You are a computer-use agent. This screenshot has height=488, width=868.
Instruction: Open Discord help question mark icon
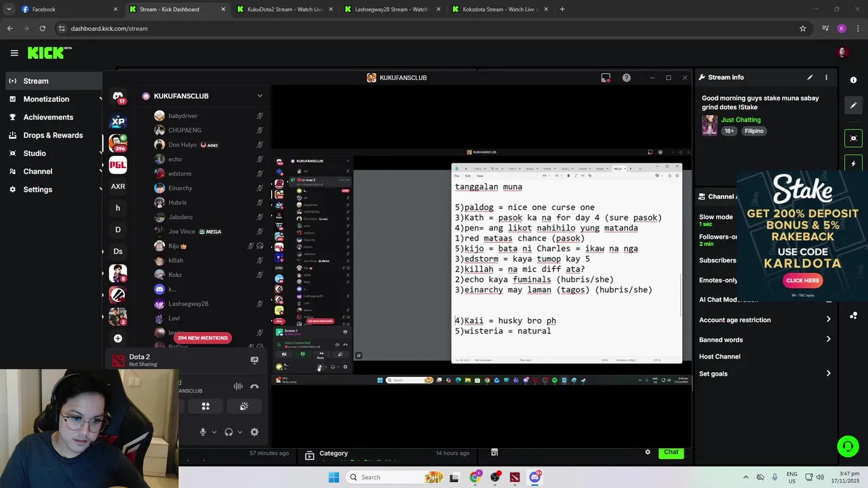(x=627, y=78)
